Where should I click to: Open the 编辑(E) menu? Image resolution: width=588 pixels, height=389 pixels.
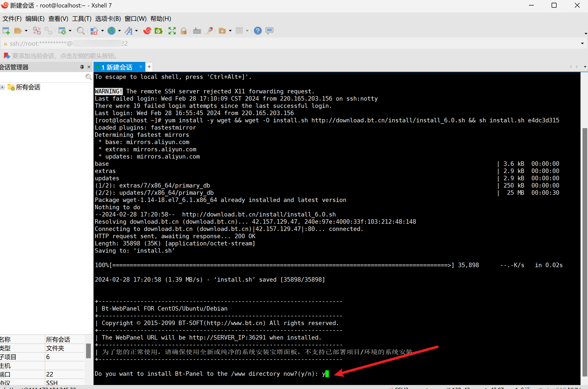coord(35,19)
